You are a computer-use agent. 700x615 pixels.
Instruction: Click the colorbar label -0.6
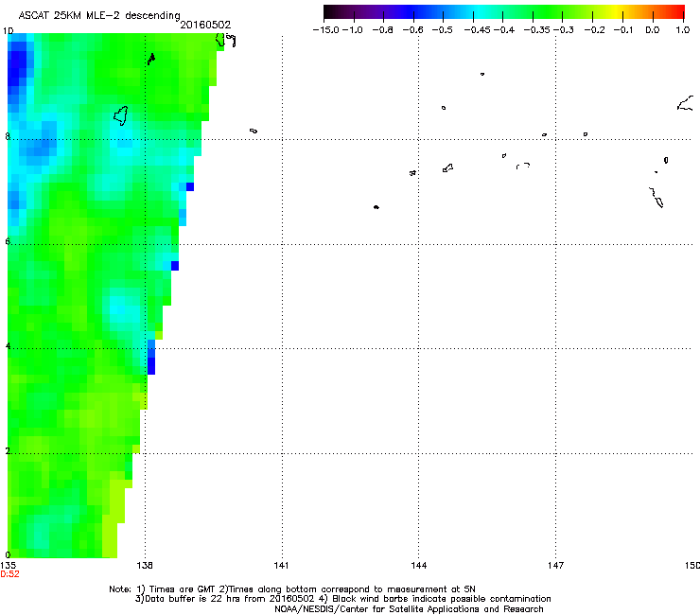pyautogui.click(x=413, y=30)
